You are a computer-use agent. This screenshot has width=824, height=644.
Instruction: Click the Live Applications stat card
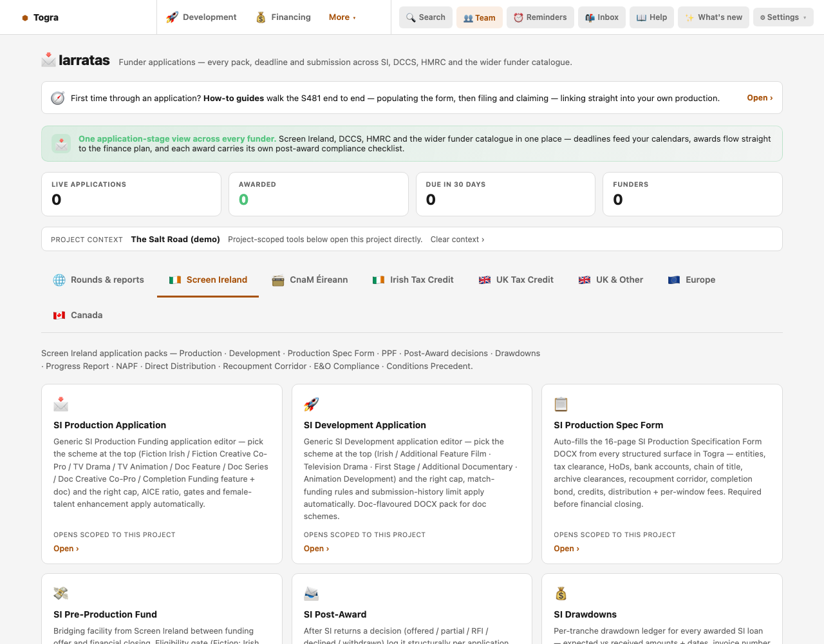coord(131,194)
